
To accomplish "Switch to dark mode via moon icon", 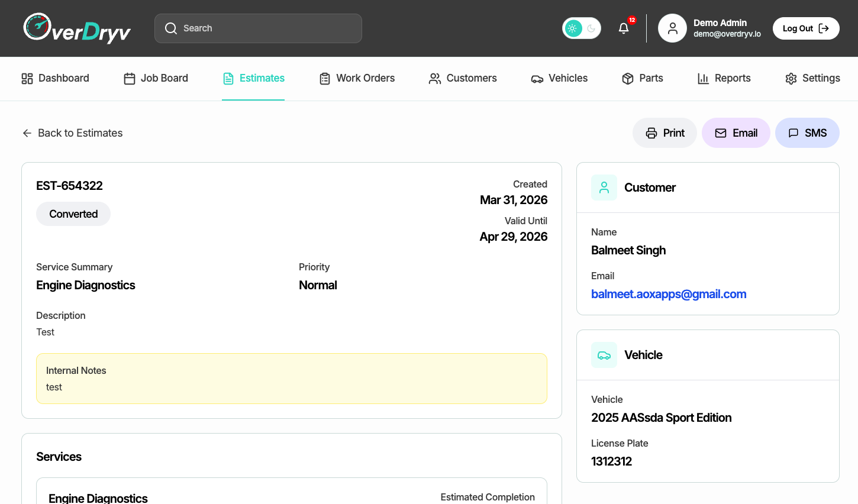I will 591,28.
